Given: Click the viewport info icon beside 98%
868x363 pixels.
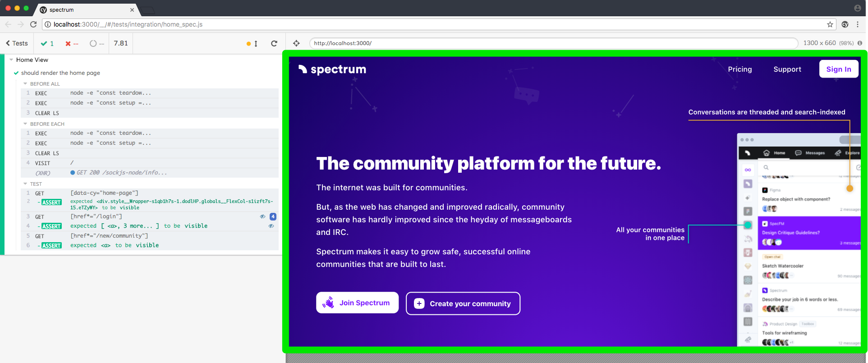Looking at the screenshot, I should [860, 43].
